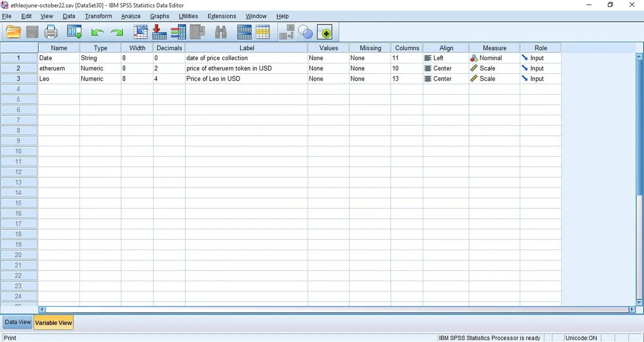Image resolution: width=644 pixels, height=342 pixels.
Task: Click the Name column header
Action: pos(59,48)
